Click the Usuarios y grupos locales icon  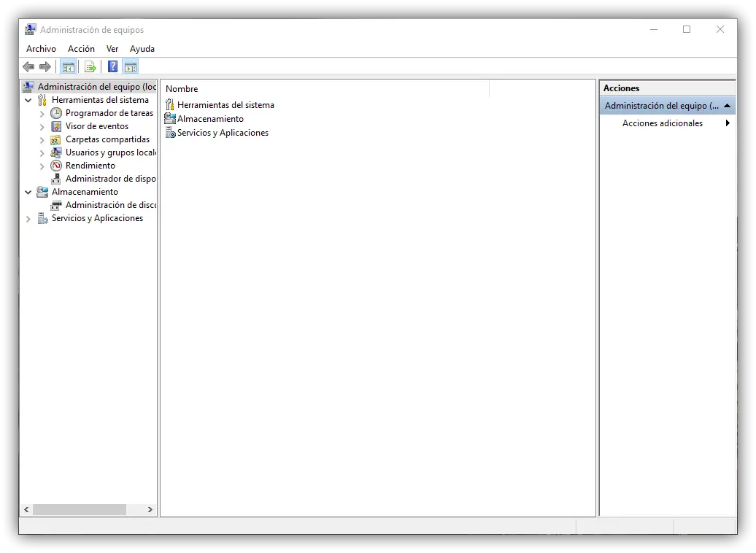click(x=56, y=152)
